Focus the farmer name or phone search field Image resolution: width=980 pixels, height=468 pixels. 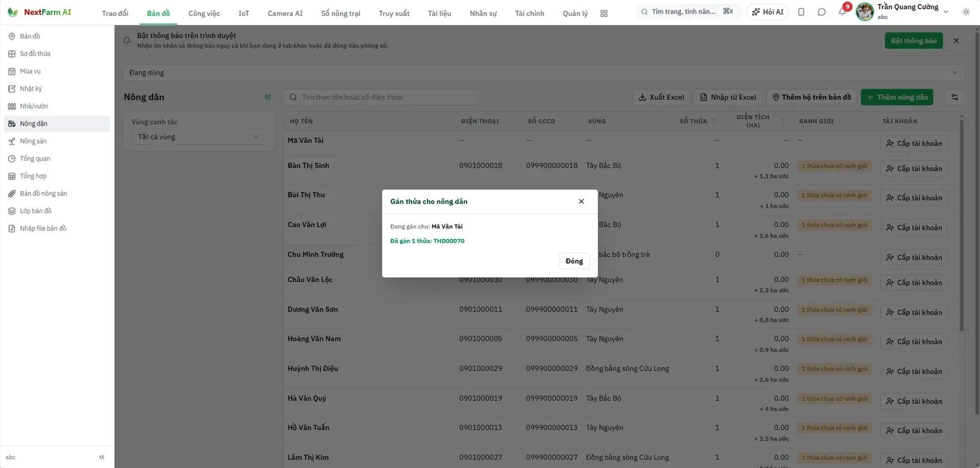382,97
